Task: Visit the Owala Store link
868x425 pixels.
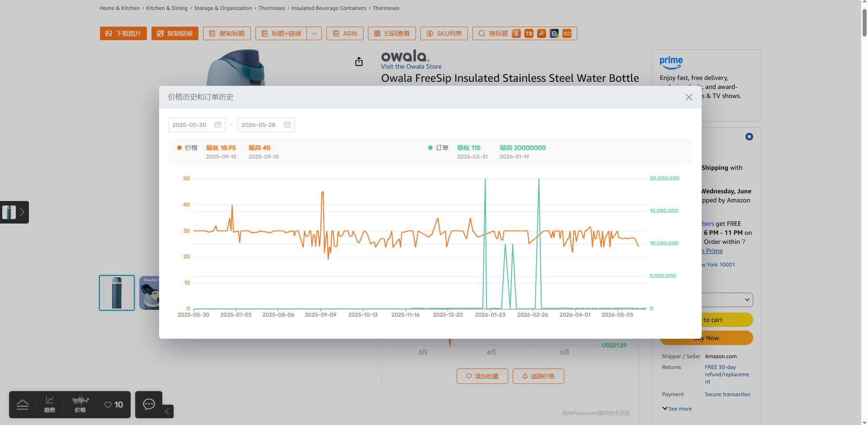Action: point(411,66)
